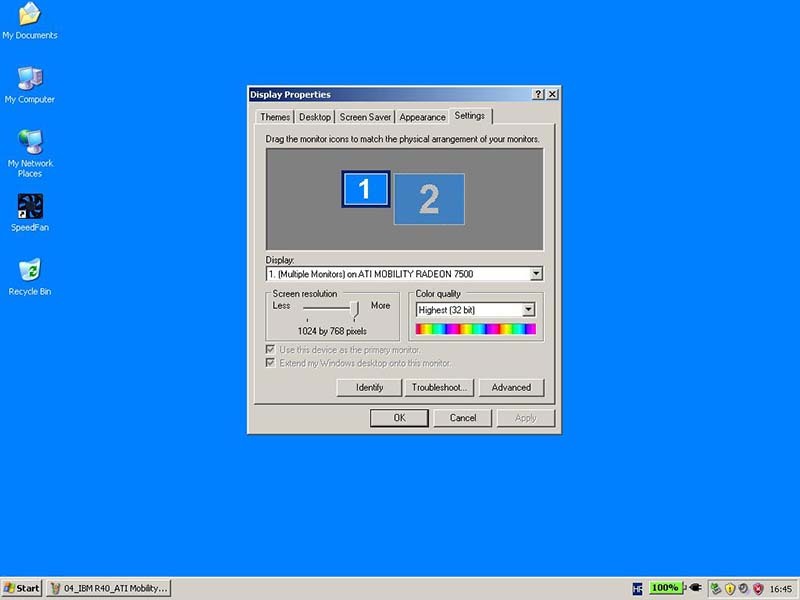
Task: Click the yellow shield tray icon
Action: click(x=729, y=588)
